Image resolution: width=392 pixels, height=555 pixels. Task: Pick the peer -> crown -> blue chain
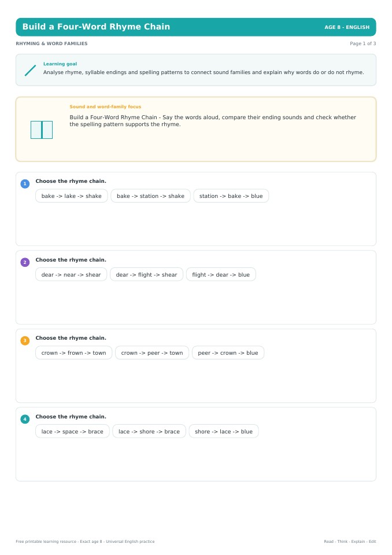point(228,352)
